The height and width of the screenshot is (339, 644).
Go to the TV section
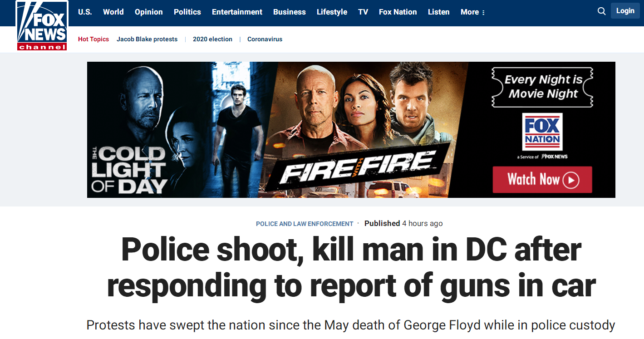(x=363, y=12)
